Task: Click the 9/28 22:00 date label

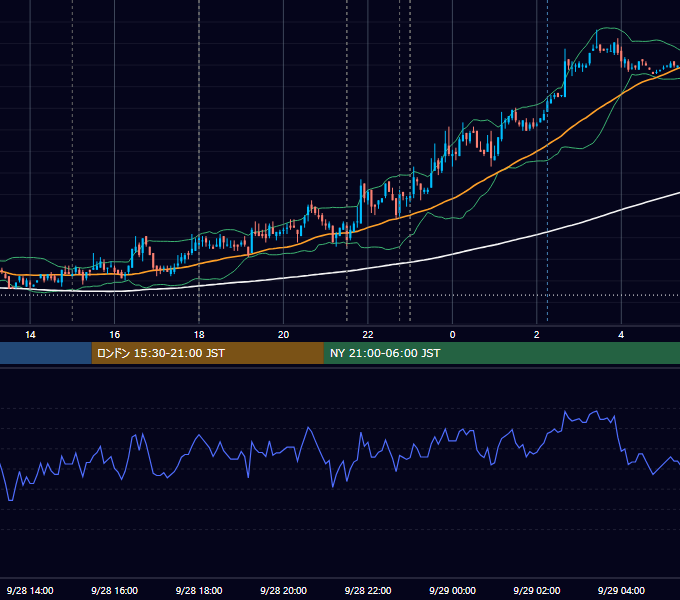Action: coord(368,590)
